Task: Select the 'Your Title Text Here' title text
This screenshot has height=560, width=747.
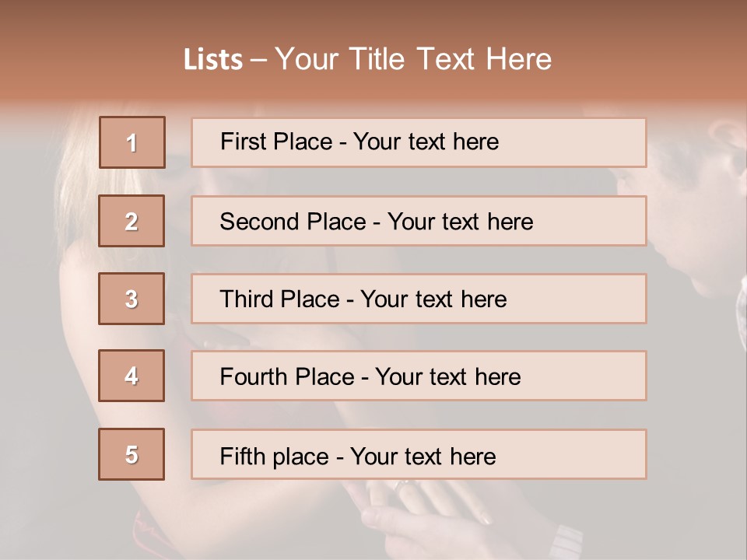Action: click(413, 59)
